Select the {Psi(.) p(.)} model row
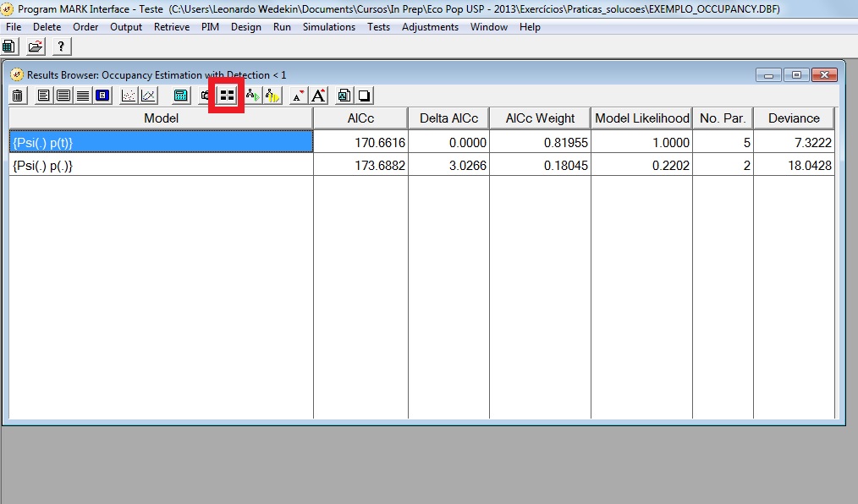858x504 pixels. click(x=161, y=165)
